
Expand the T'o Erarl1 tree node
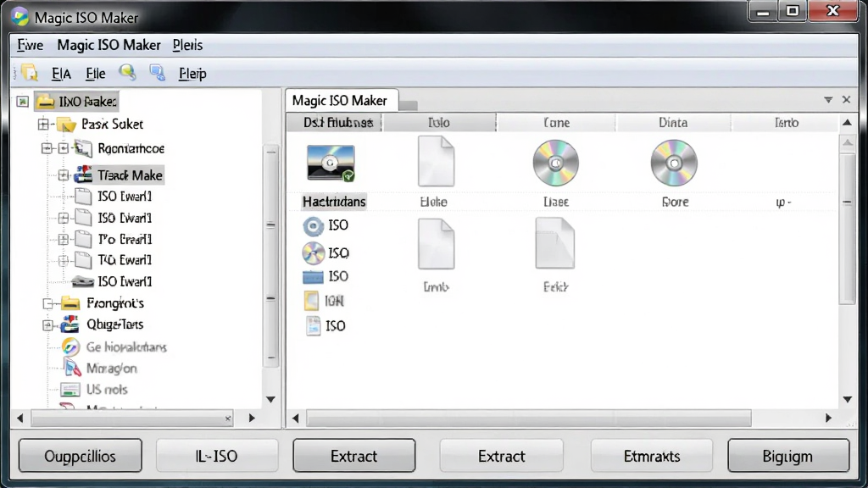coord(63,239)
